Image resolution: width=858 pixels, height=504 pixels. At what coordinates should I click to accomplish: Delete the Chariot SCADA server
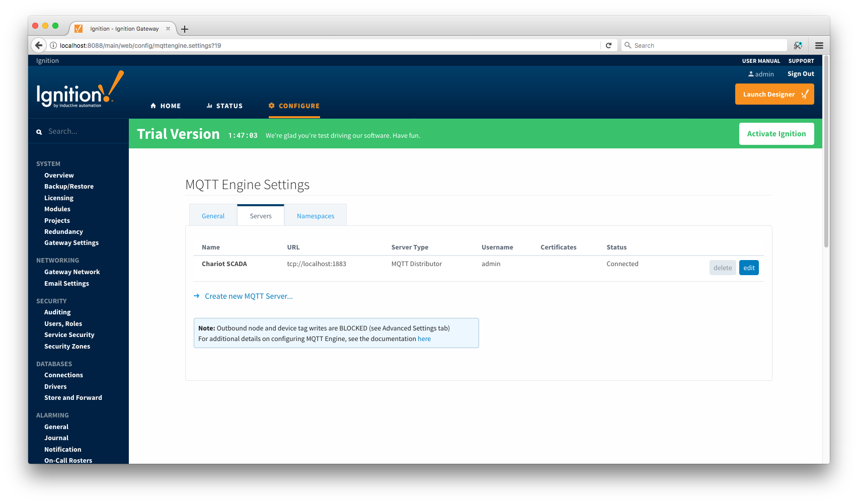click(723, 268)
